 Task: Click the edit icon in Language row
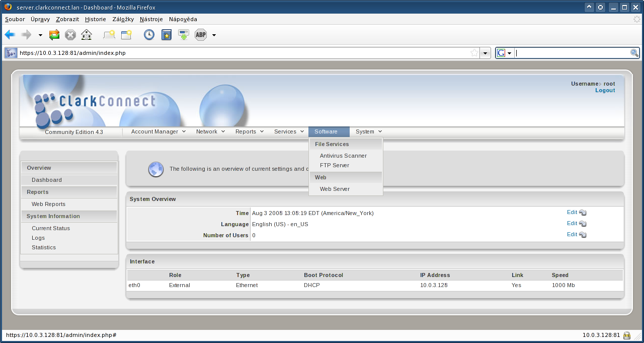[583, 224]
